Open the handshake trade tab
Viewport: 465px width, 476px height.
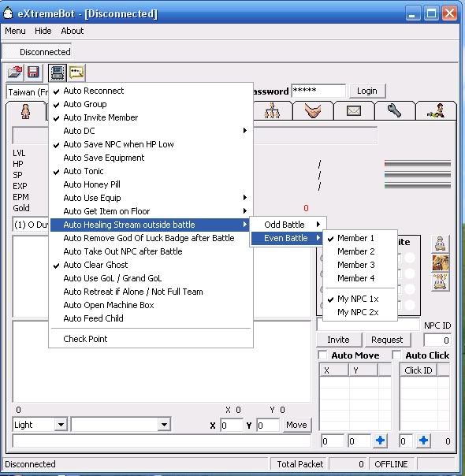pyautogui.click(x=313, y=111)
